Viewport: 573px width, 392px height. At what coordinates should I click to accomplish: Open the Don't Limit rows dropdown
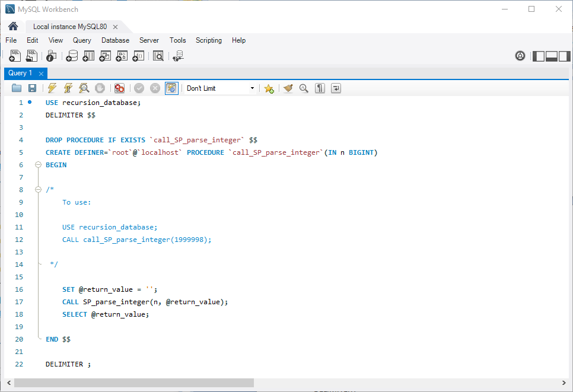[x=219, y=88]
